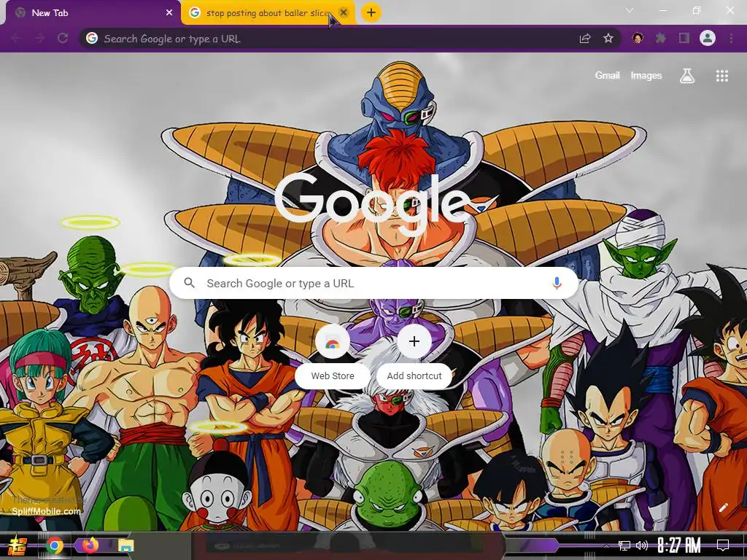Close the New Tab tab

point(169,13)
